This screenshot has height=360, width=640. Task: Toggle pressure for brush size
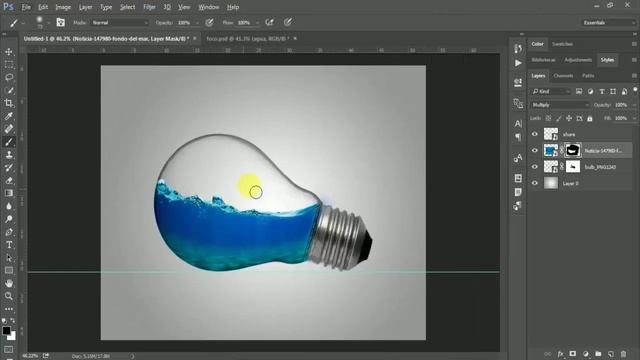[x=288, y=22]
